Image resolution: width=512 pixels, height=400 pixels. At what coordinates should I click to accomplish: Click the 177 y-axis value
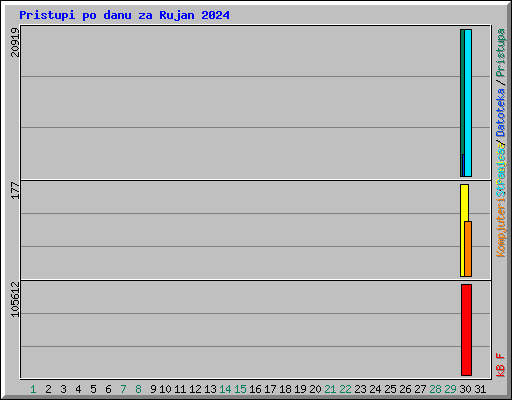15,191
